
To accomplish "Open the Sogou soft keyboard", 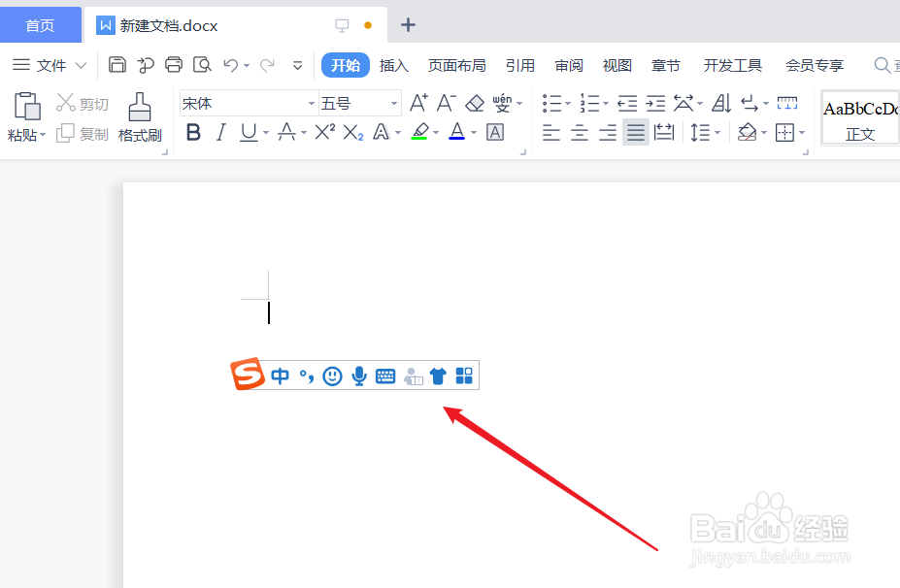I will [384, 376].
